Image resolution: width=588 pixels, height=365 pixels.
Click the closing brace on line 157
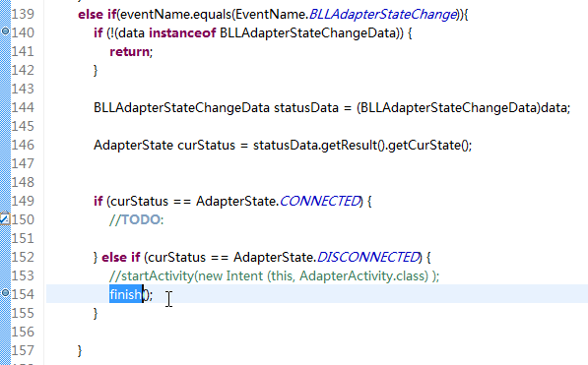[80, 351]
